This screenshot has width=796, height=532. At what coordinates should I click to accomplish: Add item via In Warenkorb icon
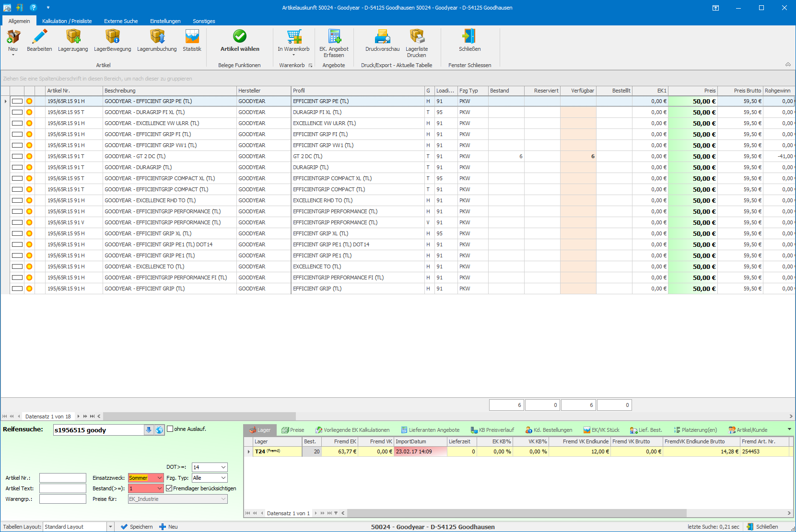coord(293,36)
